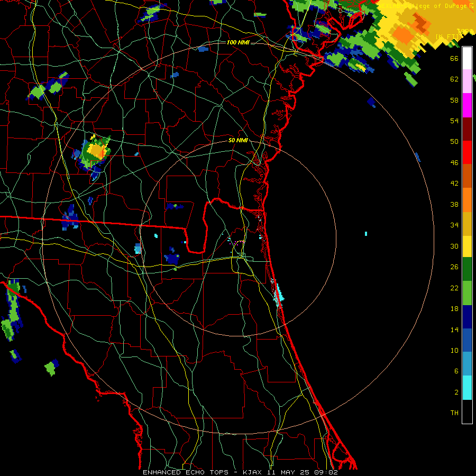Click the 50 NMI range ring label

pos(238,141)
